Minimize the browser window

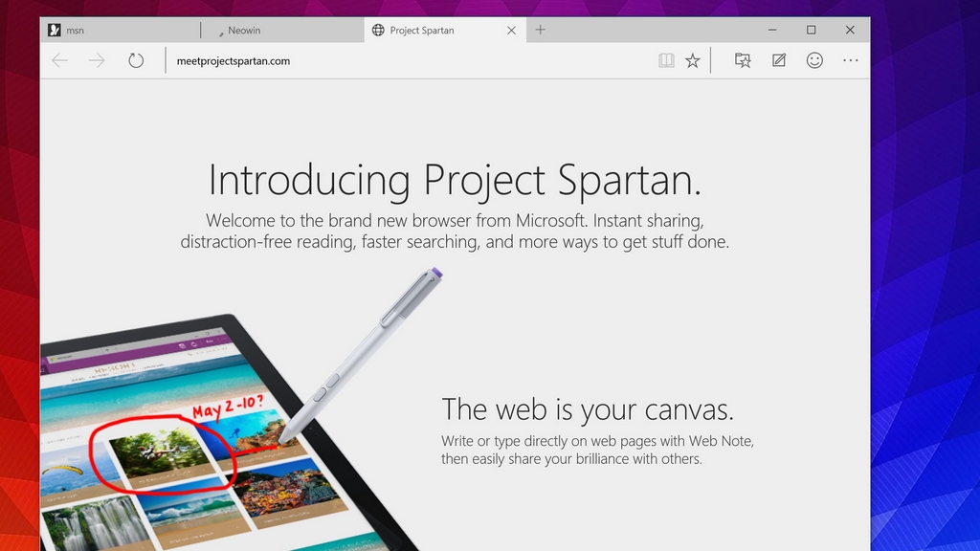(772, 30)
